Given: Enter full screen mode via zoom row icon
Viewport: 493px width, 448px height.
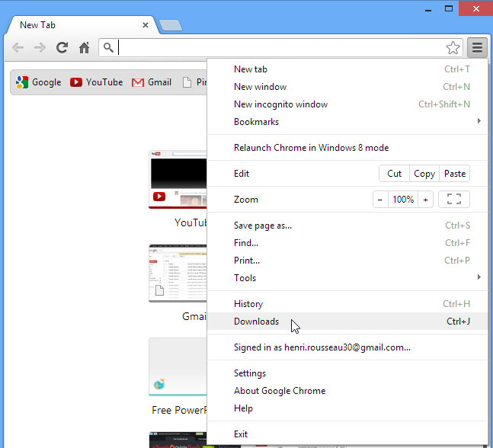Looking at the screenshot, I should point(454,200).
